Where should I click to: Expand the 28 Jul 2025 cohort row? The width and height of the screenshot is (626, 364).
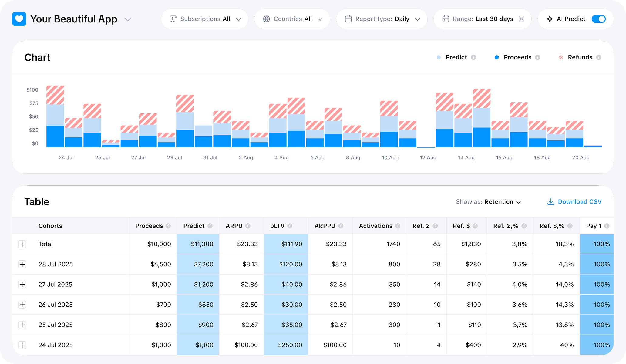[22, 264]
